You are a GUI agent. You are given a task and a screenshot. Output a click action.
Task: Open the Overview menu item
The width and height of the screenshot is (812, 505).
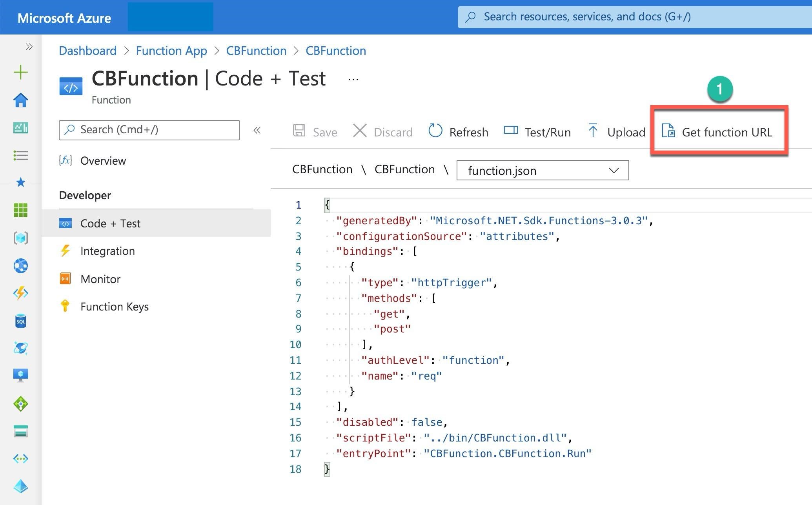(103, 161)
